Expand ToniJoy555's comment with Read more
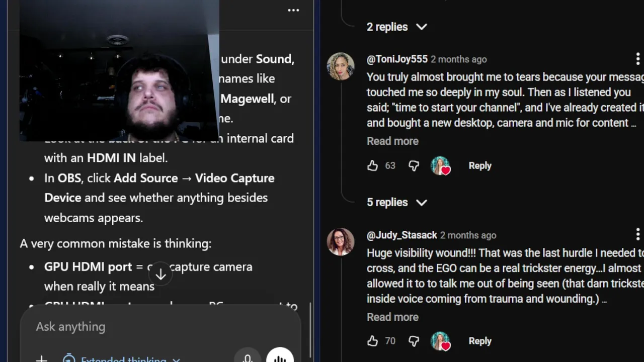 coord(392,141)
